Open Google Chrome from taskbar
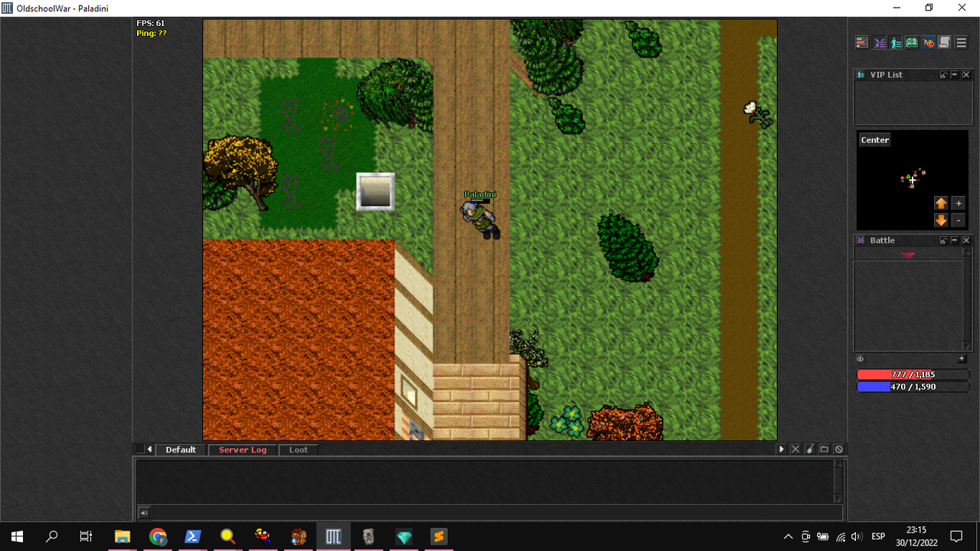 [158, 536]
